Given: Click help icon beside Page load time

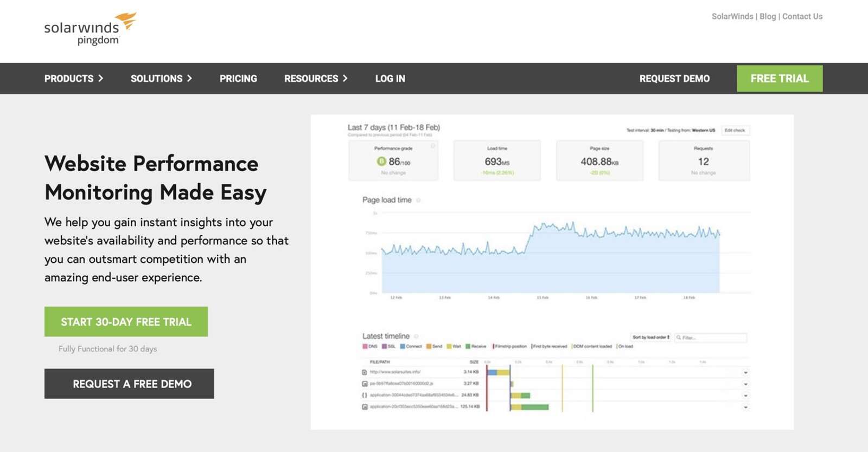Looking at the screenshot, I should click(x=418, y=200).
